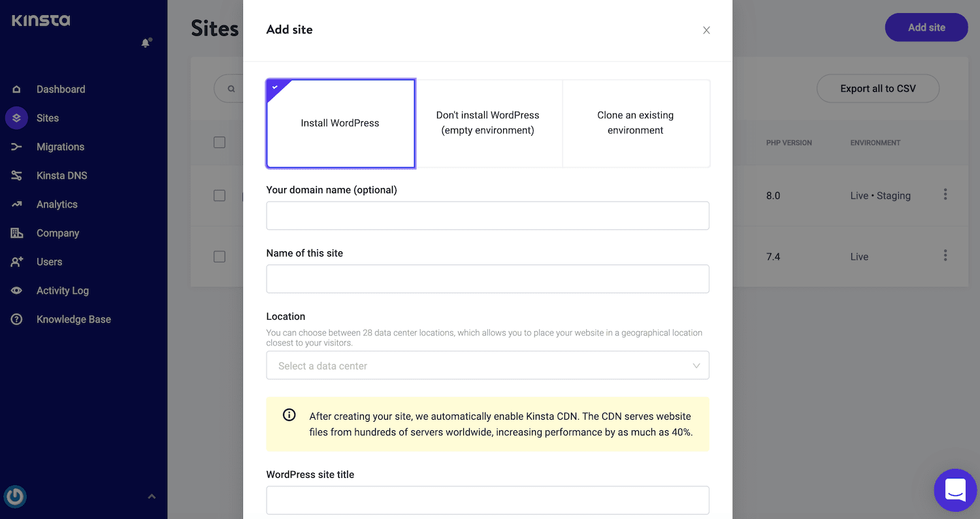
Task: Open the Intercom chat widget
Action: point(955,490)
